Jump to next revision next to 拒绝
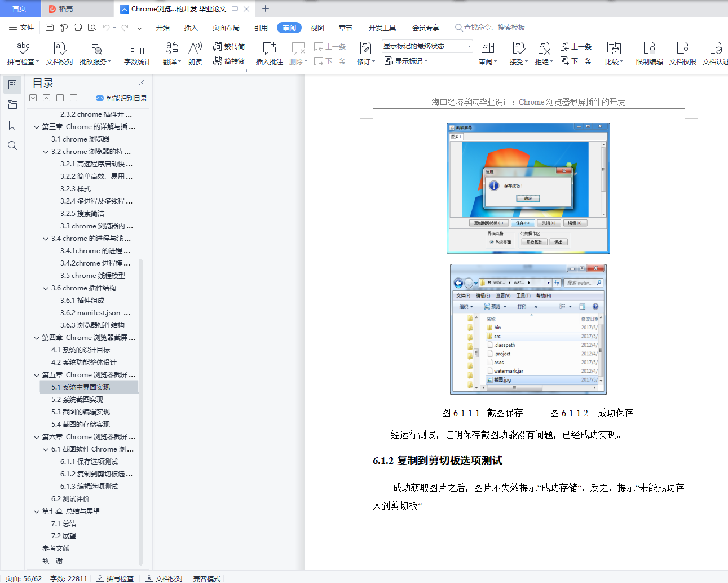 coord(576,61)
